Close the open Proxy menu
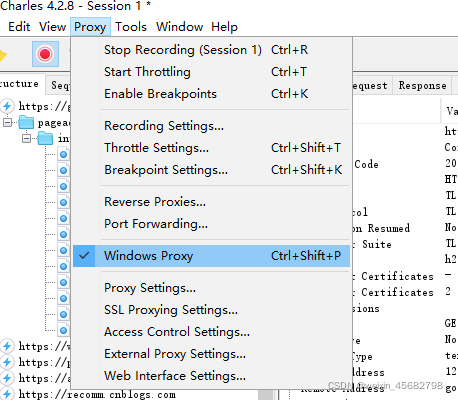 click(90, 27)
